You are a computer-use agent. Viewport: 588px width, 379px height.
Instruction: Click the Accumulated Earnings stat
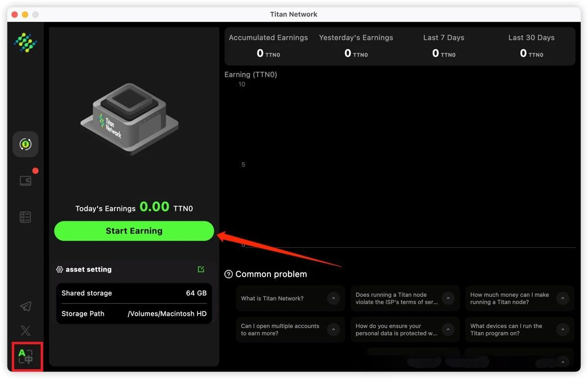coord(268,46)
